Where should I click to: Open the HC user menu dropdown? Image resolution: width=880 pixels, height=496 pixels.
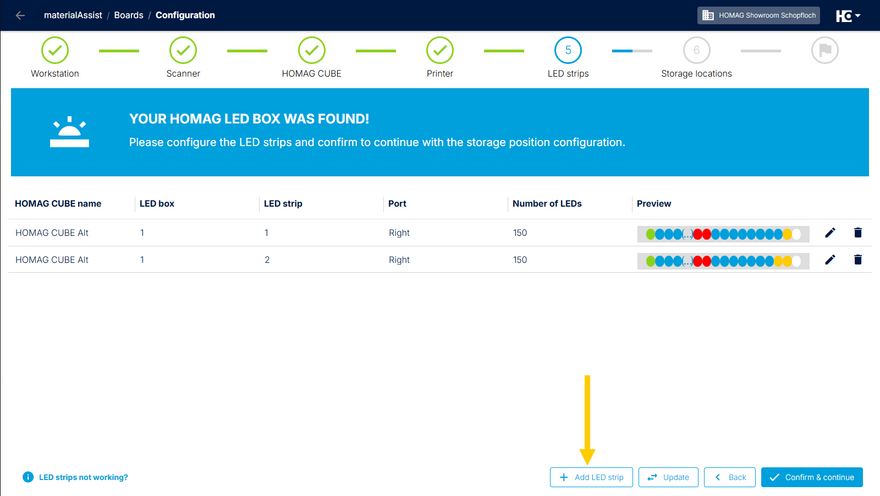[848, 16]
